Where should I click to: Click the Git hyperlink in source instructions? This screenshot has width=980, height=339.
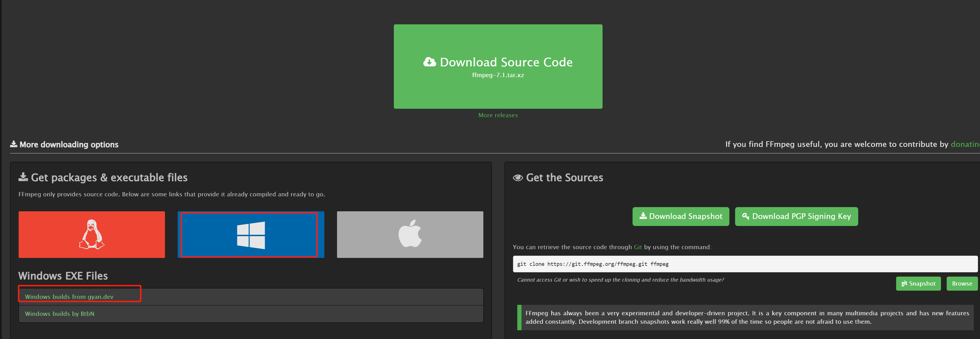click(x=638, y=247)
